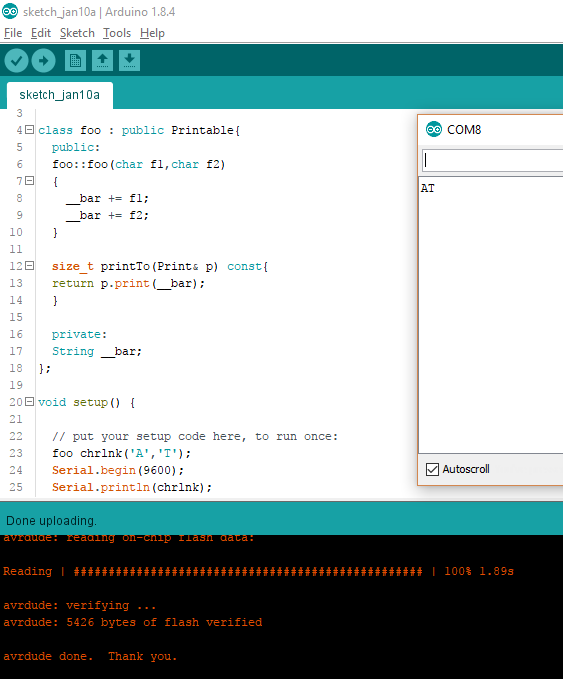Collapse the printTo function fold marker
This screenshot has height=679, width=563.
pyautogui.click(x=29, y=265)
